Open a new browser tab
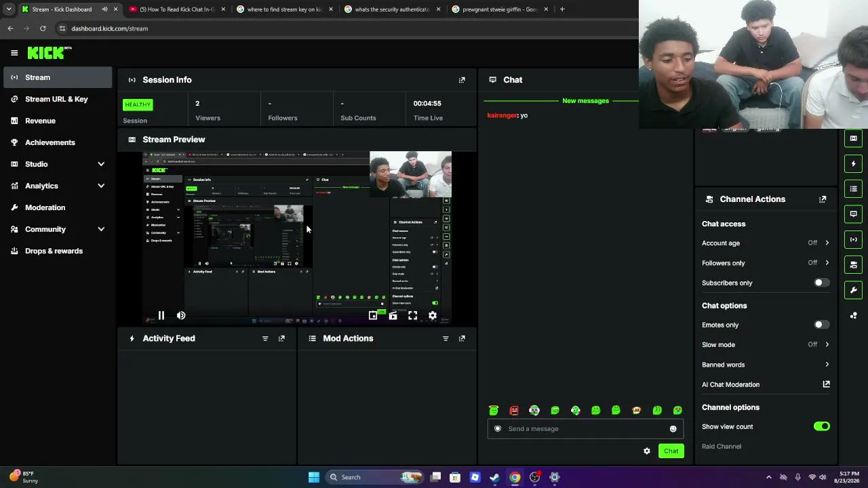Viewport: 868px width, 488px height. (562, 9)
